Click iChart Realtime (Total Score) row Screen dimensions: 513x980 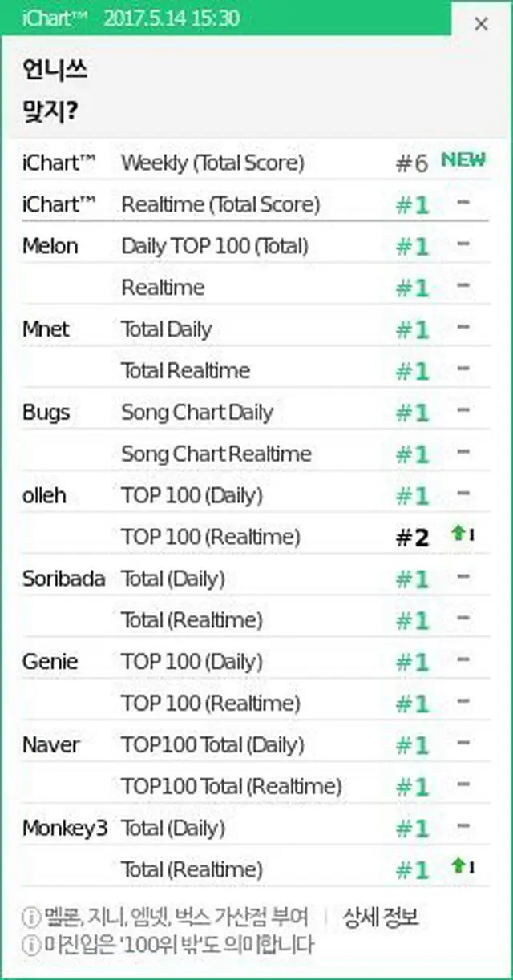tap(256, 204)
